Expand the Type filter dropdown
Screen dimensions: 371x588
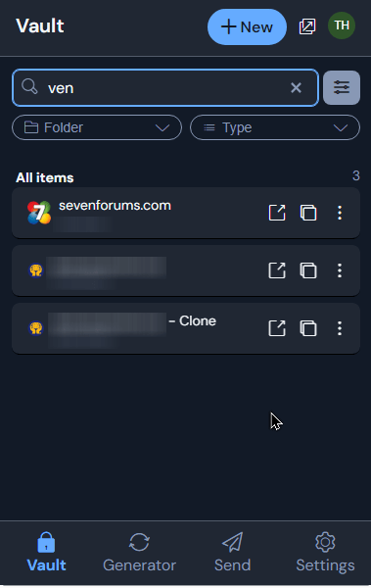tap(275, 127)
